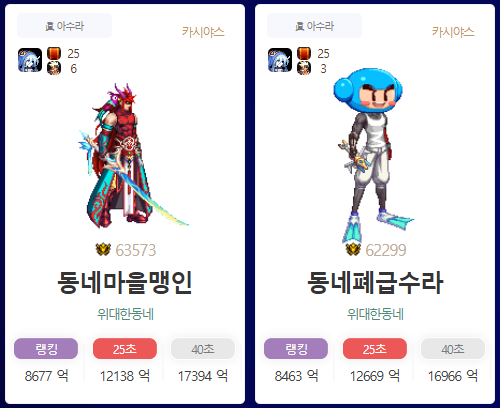Click the blue-haired buffer portrait icon on right card
Viewport: 500px width, 408px height.
click(280, 60)
